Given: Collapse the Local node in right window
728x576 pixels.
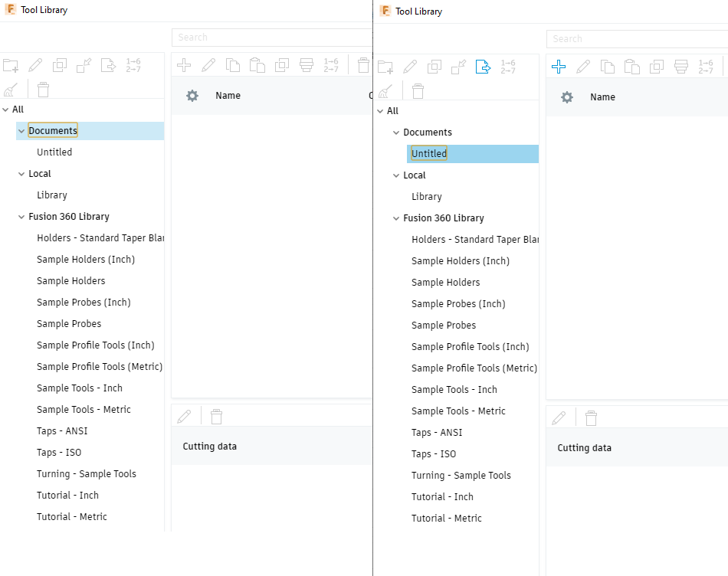Looking at the screenshot, I should 396,175.
